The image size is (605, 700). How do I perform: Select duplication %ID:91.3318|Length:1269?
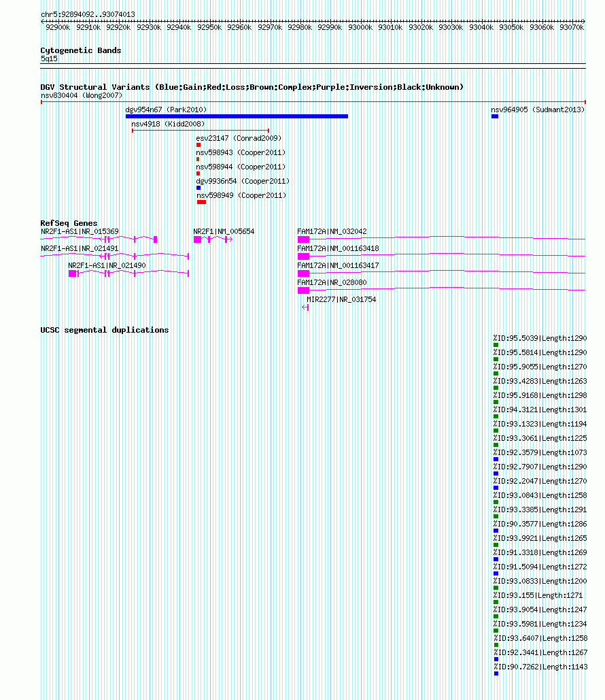[540, 552]
